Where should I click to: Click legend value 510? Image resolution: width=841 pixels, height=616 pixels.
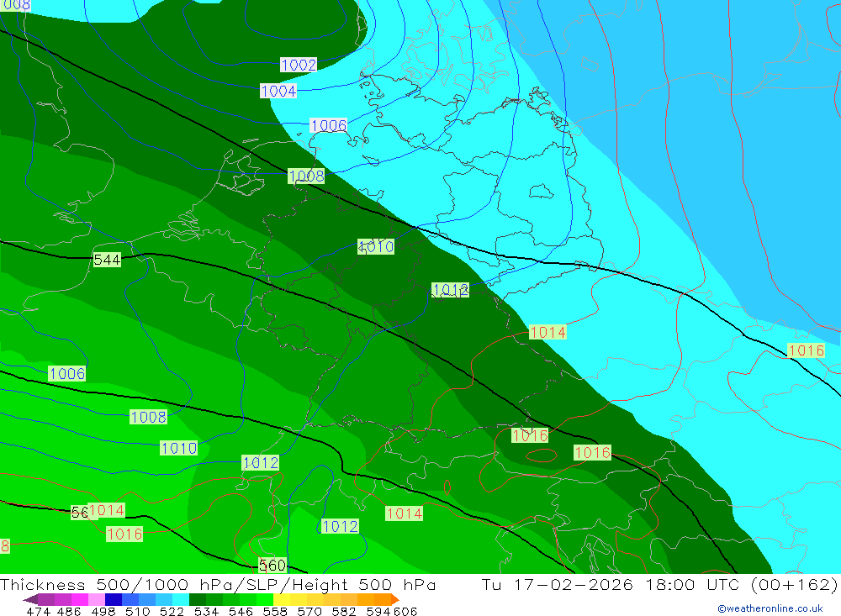(138, 611)
